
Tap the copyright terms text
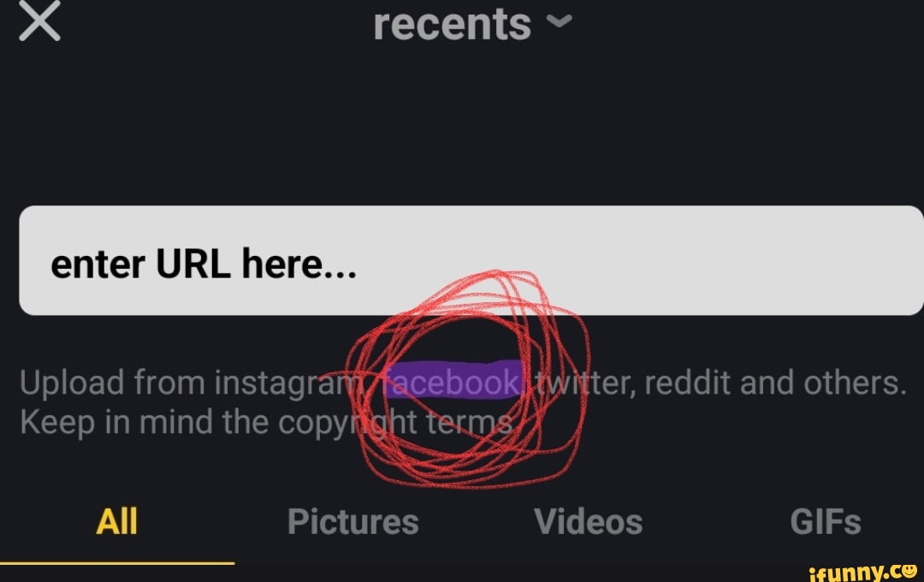pos(395,422)
